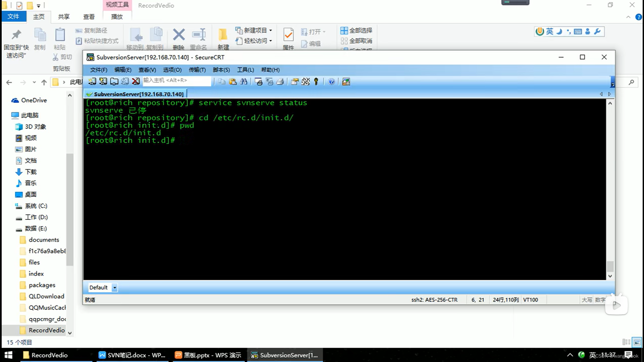Select the SubversionServer session tab

tap(136, 94)
